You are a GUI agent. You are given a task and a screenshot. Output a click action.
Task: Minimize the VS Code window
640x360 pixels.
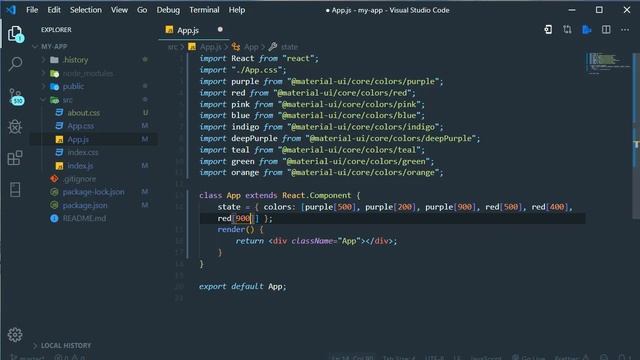(572, 10)
